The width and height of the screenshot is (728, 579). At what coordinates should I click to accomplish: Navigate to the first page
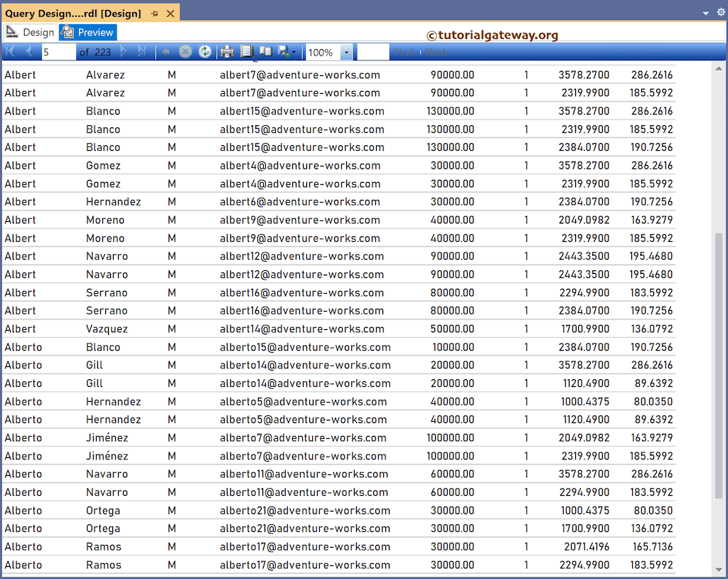10,51
